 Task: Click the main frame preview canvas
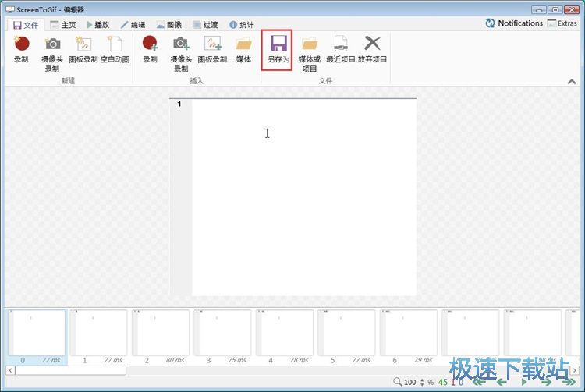click(x=292, y=197)
